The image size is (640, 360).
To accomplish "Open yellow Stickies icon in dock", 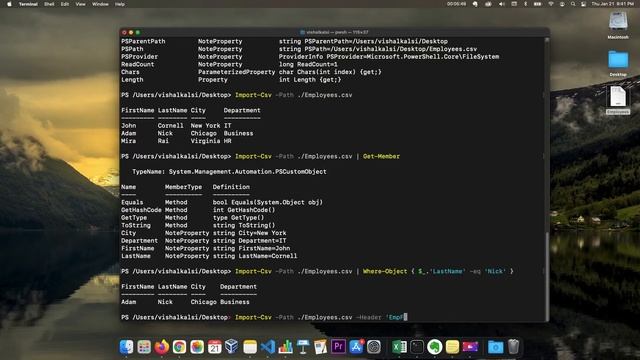I will click(x=452, y=347).
